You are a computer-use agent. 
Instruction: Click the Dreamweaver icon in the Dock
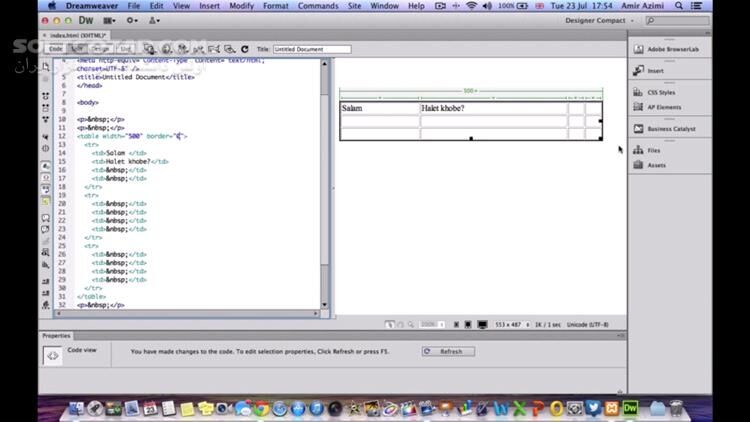(x=631, y=408)
